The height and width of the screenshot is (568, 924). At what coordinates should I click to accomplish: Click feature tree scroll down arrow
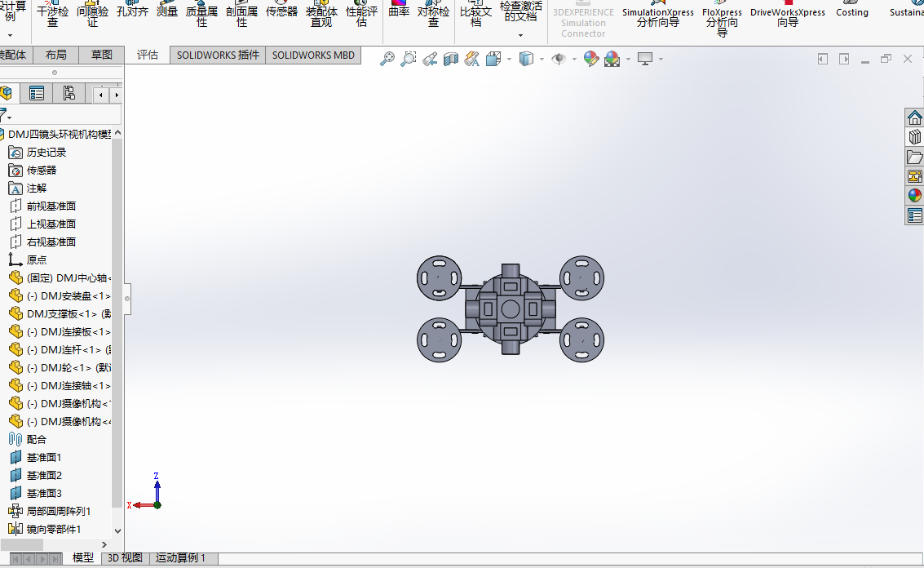click(117, 530)
